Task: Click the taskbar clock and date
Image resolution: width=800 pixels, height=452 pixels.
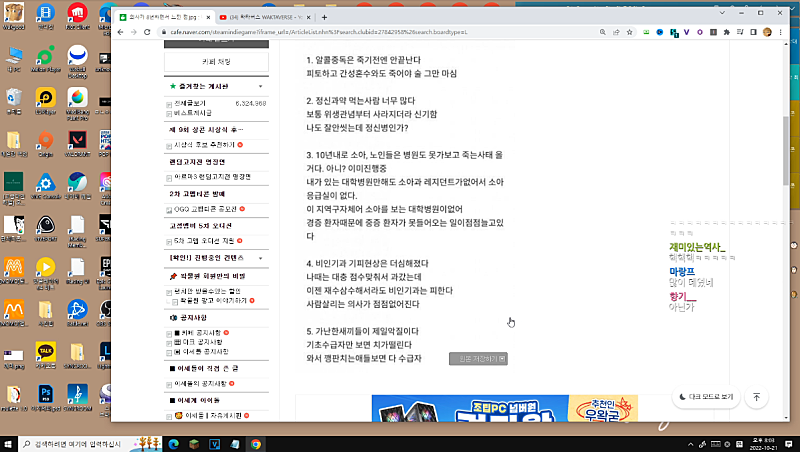Action: (x=762, y=444)
